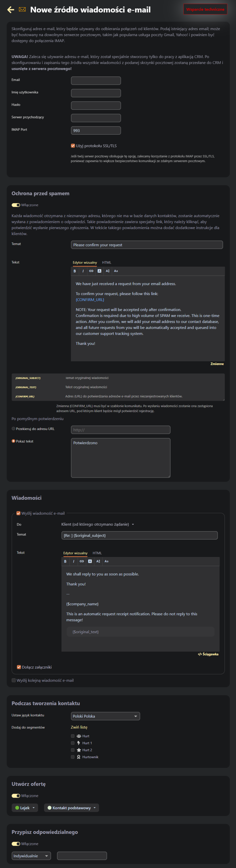Open the 'Polski Polska' language dropdown

(105, 716)
